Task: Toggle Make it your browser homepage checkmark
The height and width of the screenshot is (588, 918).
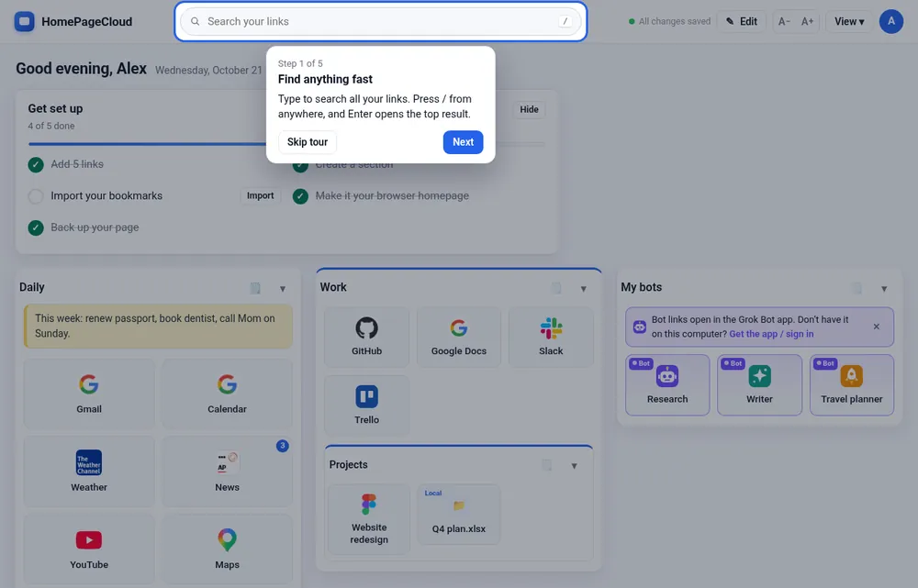Action: (x=300, y=196)
